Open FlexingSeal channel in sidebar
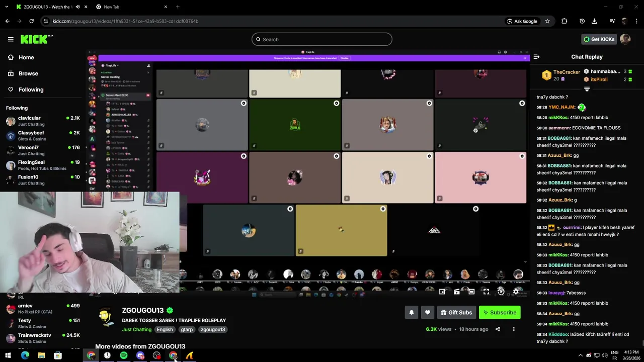The width and height of the screenshot is (644, 362). [x=43, y=165]
